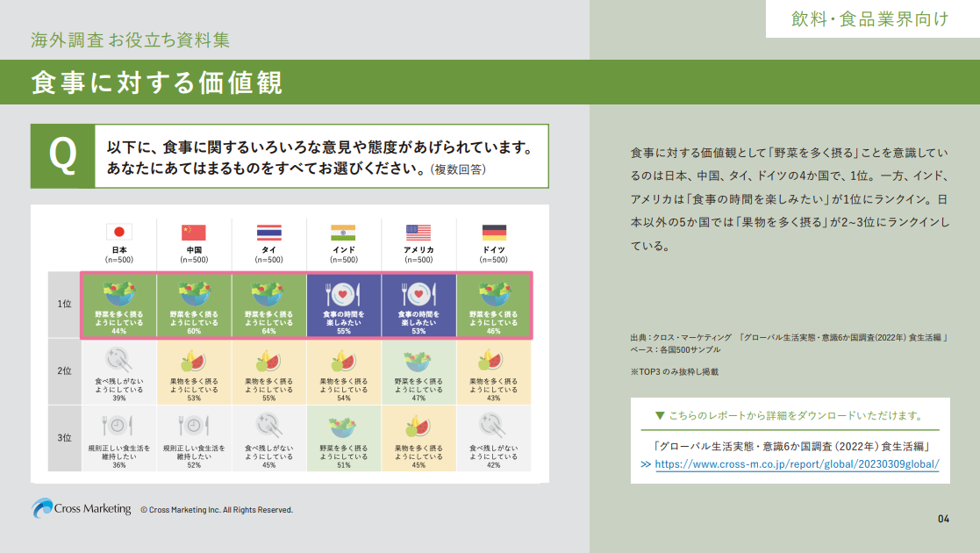Select the 飲料・食品業界向け tag label

click(869, 19)
